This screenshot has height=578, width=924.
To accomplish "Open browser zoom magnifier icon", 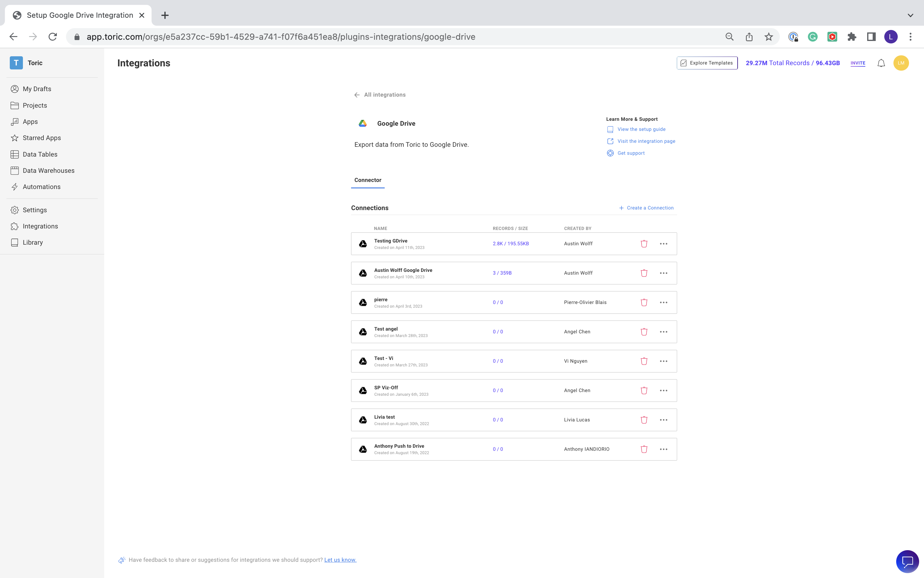I will coord(729,37).
